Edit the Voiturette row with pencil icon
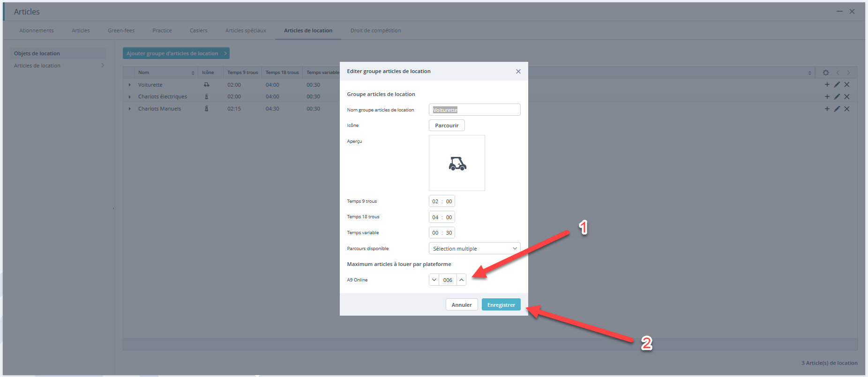Screen dimensions: 868x377 [837, 85]
